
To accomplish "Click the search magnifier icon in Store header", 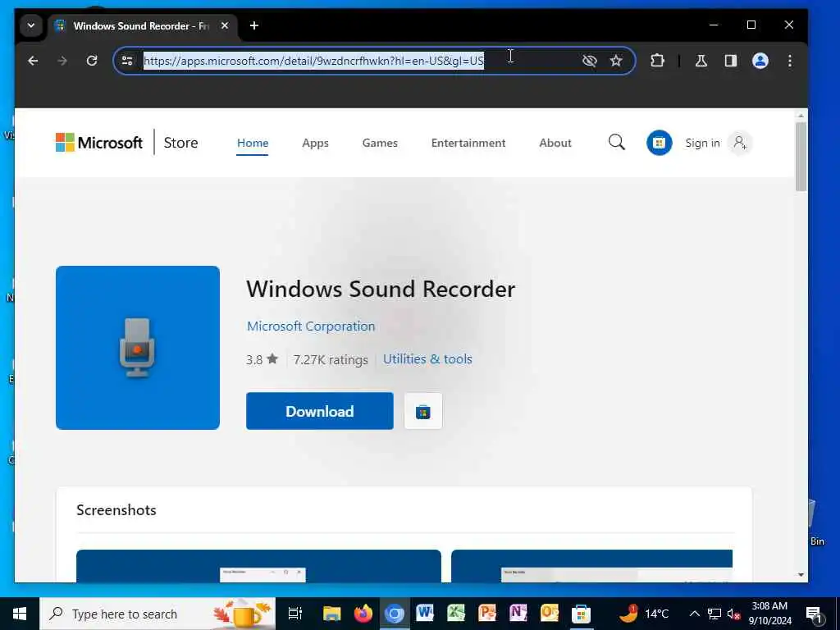I will click(617, 143).
